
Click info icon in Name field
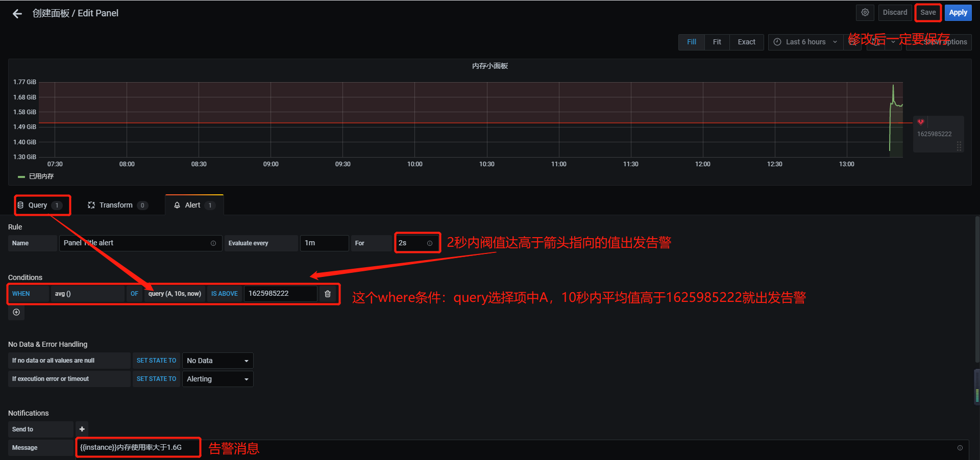pyautogui.click(x=213, y=243)
